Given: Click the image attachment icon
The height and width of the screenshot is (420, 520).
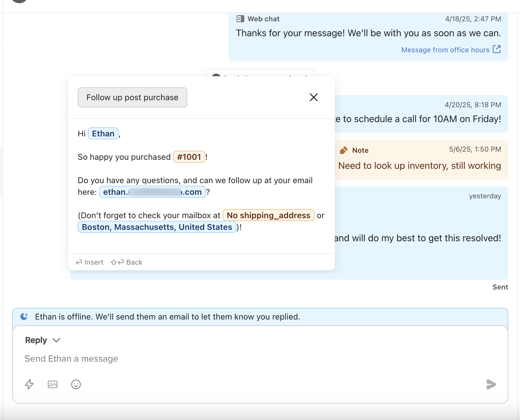Looking at the screenshot, I should point(53,384).
